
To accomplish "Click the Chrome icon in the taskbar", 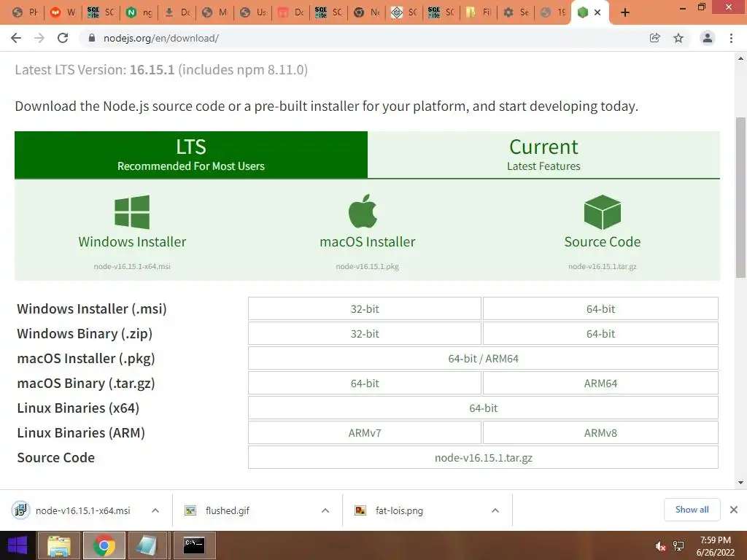I will coord(104,545).
